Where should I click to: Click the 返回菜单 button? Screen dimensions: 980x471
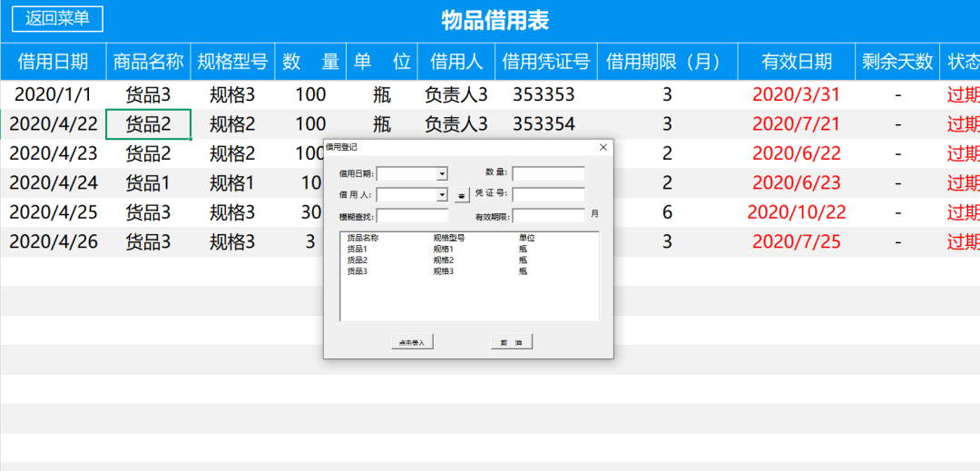(57, 19)
